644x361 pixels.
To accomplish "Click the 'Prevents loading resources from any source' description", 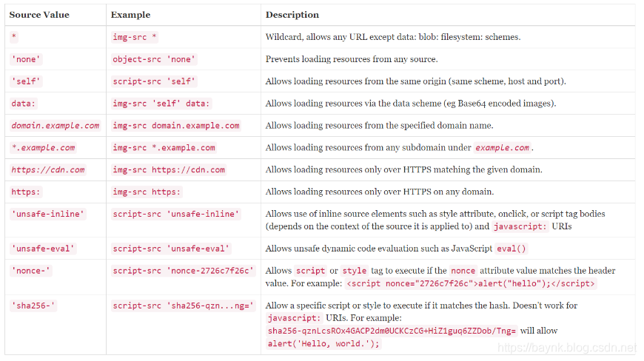I will coord(352,59).
